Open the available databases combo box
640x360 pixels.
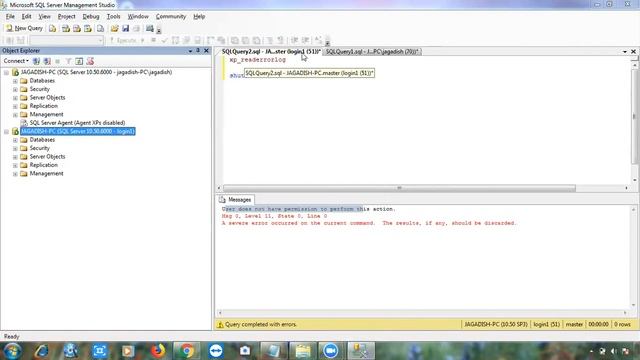click(67, 40)
